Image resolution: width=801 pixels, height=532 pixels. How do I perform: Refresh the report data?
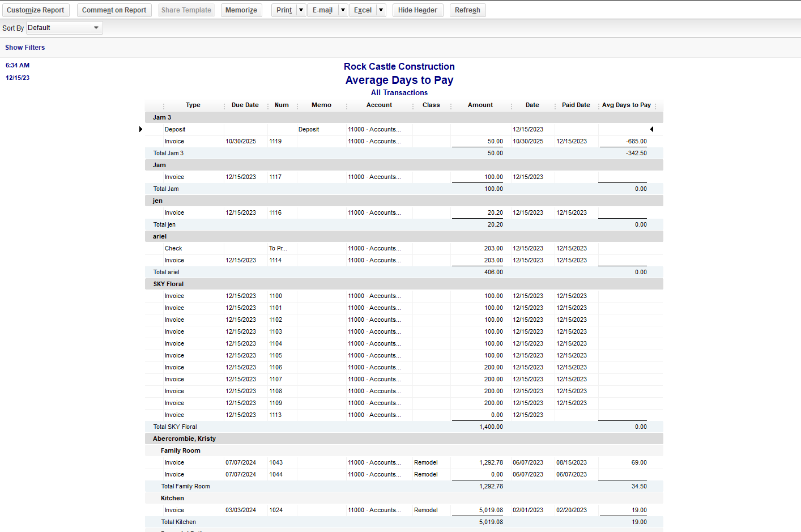(467, 10)
